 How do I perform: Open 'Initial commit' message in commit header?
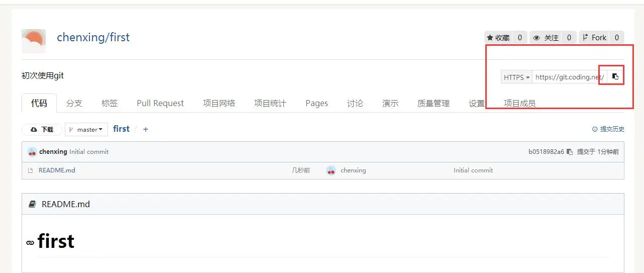(x=89, y=152)
